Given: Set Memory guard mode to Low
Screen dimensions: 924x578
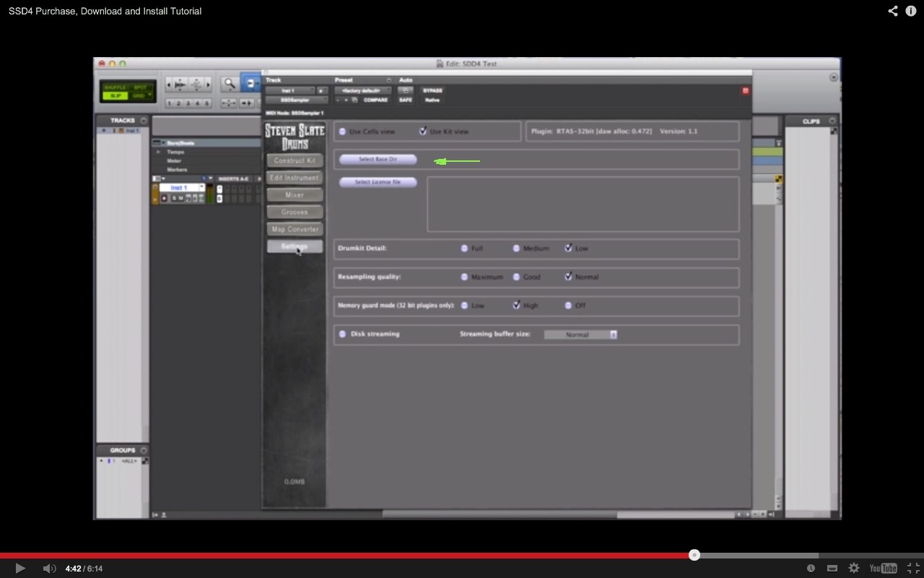Looking at the screenshot, I should click(x=464, y=306).
